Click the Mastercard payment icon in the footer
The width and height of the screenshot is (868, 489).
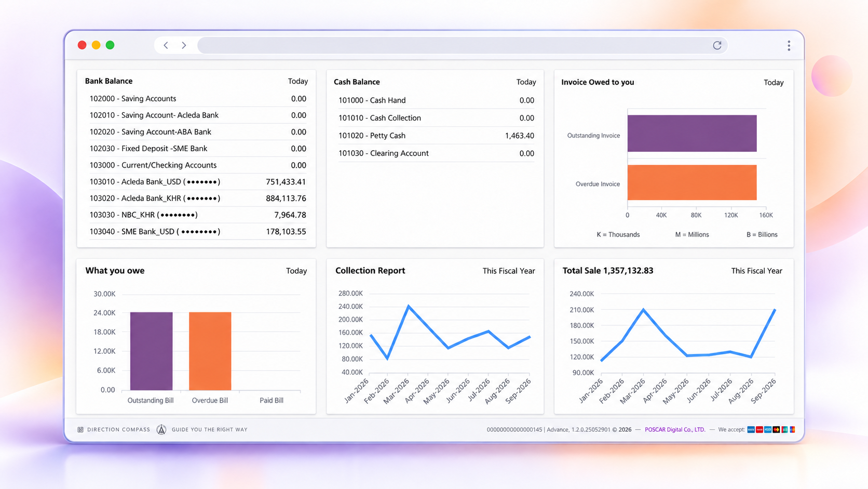776,430
